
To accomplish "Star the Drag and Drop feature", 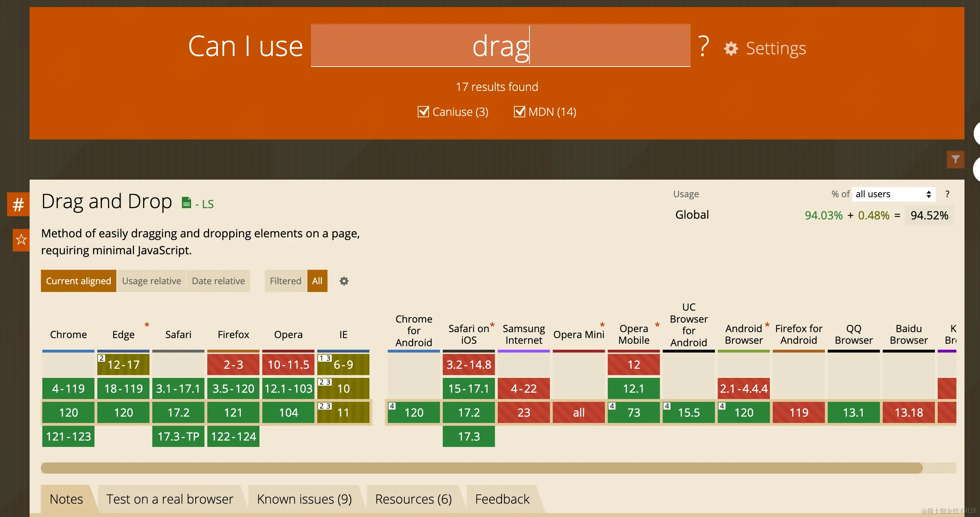I will (x=21, y=239).
